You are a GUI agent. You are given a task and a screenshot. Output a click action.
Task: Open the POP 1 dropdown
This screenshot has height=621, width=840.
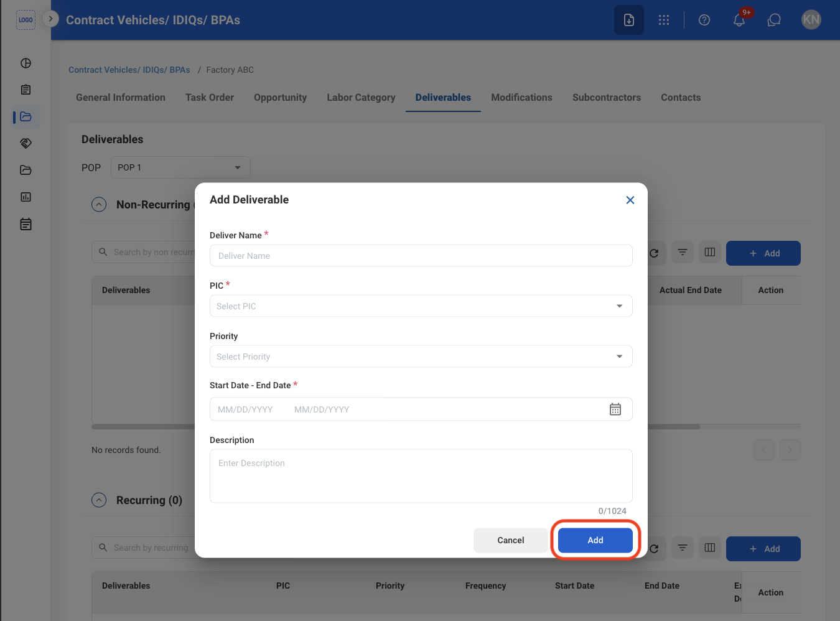pyautogui.click(x=180, y=167)
